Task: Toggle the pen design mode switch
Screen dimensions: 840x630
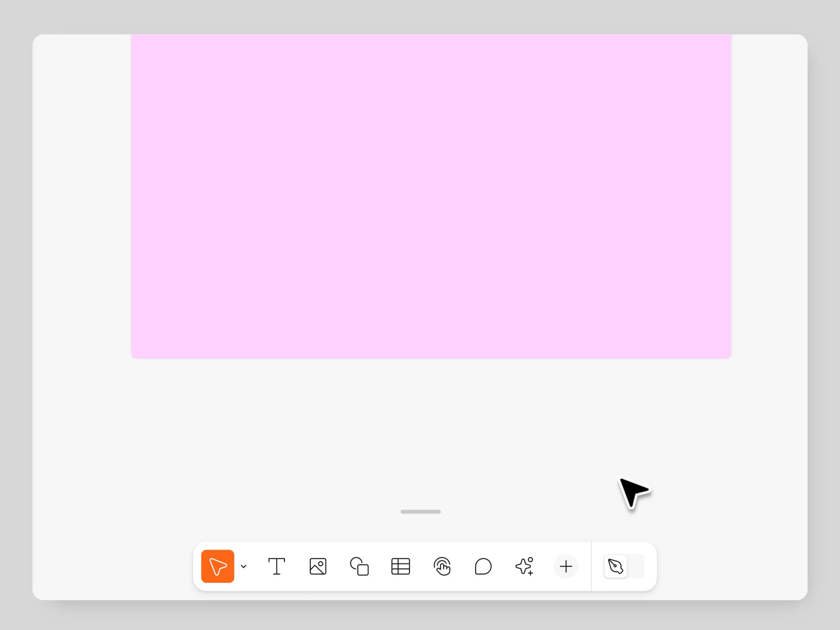Action: (x=624, y=567)
